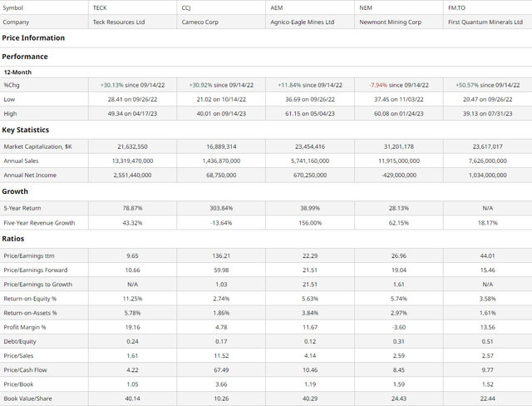Select +30.13% since 09/14/22 value
The image size is (532, 406).
132,85
